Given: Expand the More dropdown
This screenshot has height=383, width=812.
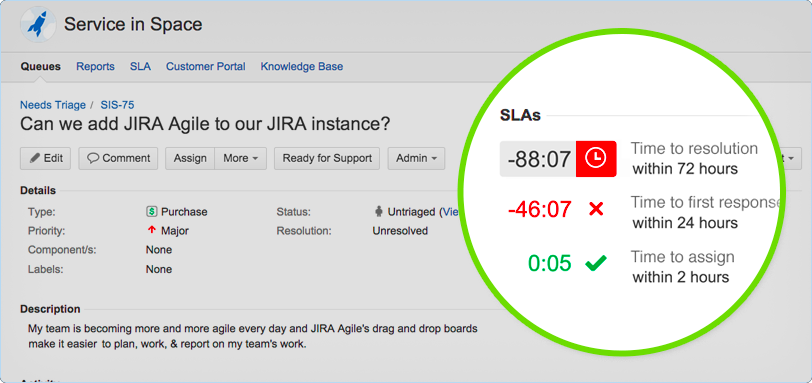Looking at the screenshot, I should 241,158.
